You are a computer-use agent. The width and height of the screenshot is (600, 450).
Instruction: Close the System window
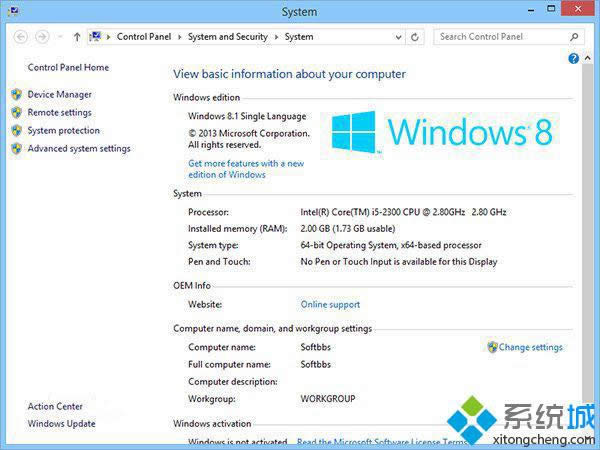(x=577, y=8)
